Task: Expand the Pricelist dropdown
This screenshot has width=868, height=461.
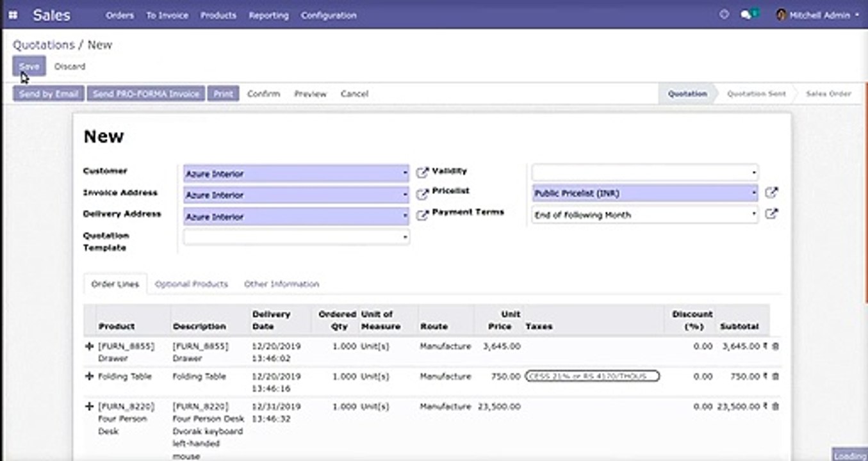Action: pos(754,193)
